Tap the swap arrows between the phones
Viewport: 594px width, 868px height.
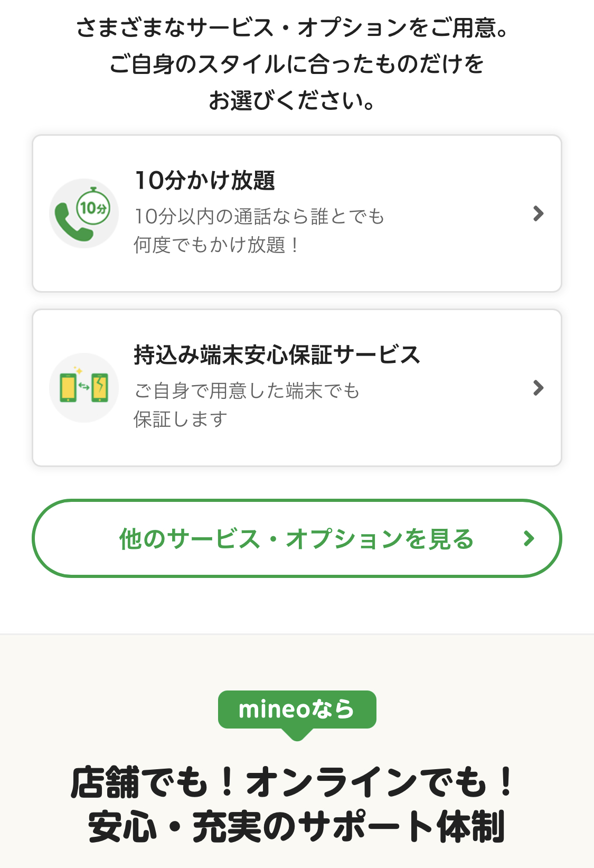click(84, 387)
